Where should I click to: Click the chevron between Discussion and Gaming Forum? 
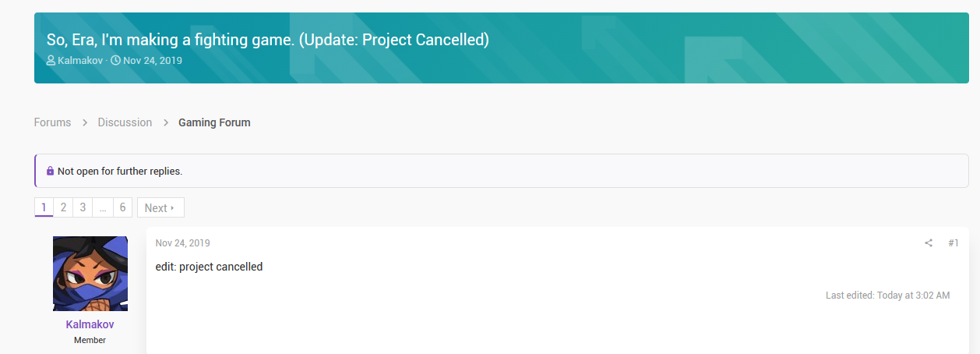point(165,122)
